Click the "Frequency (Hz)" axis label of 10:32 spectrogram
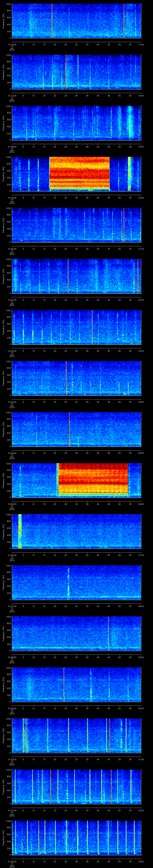The image size is (153, 868). point(3,837)
